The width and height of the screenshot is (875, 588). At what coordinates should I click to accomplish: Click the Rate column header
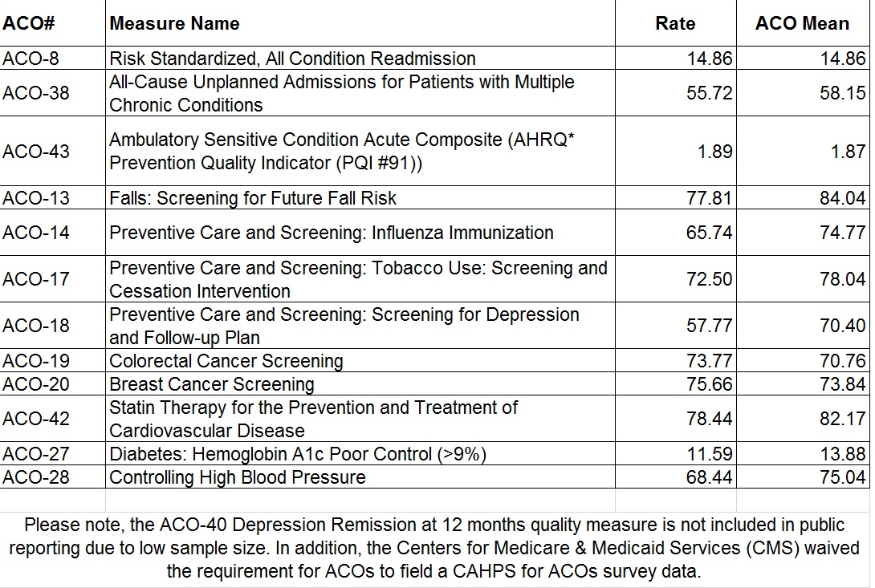coord(674,23)
